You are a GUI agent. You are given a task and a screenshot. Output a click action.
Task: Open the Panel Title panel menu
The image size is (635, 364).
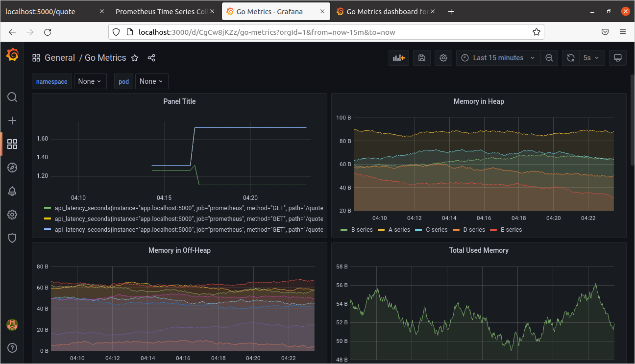179,101
